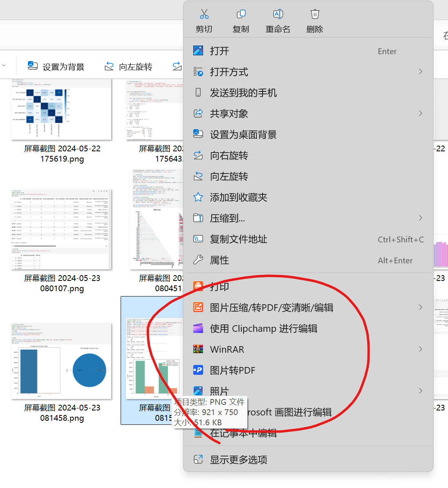The image size is (448, 488).
Task: Click the 压缩到... archive icon
Action: (x=198, y=218)
